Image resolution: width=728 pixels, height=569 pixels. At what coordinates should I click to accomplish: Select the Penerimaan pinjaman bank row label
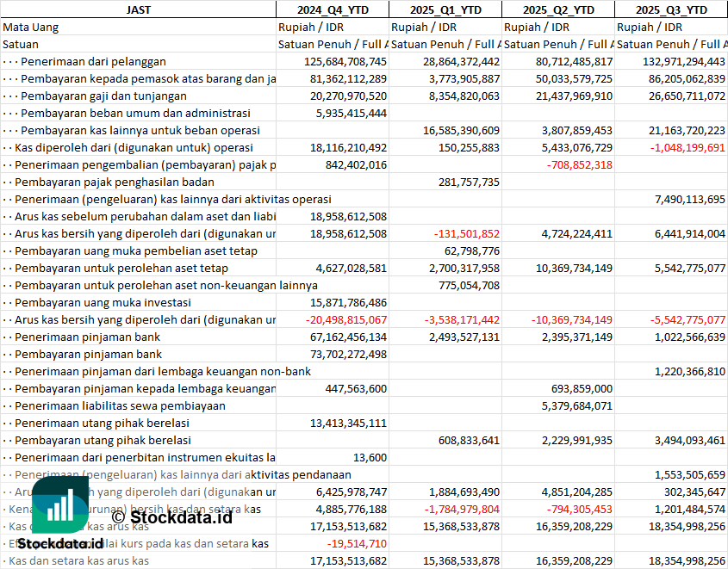[x=88, y=337]
